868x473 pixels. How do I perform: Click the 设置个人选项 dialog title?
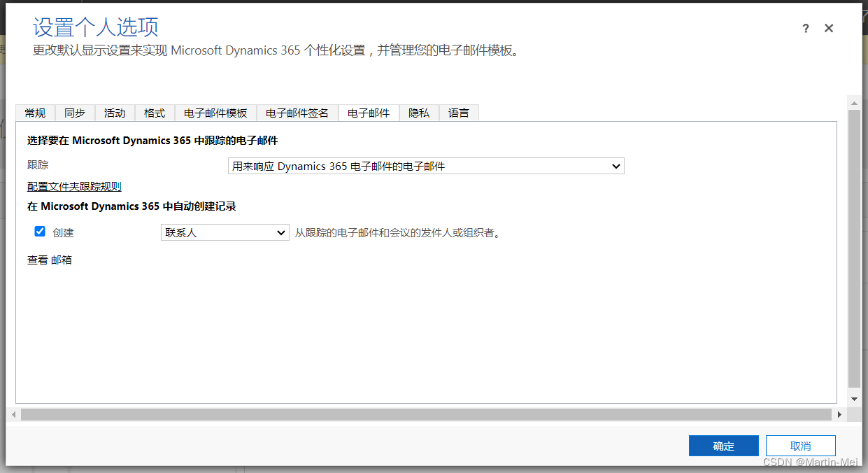(x=96, y=27)
